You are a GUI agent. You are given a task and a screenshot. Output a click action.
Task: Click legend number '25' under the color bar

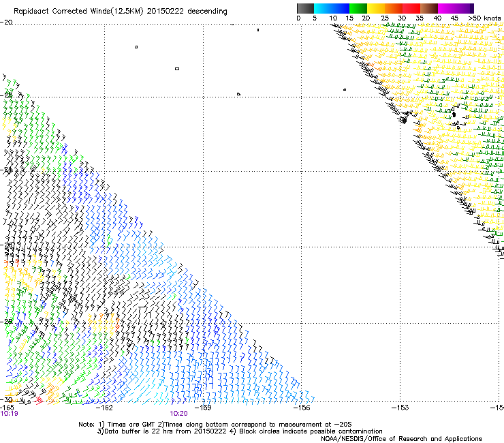(384, 18)
